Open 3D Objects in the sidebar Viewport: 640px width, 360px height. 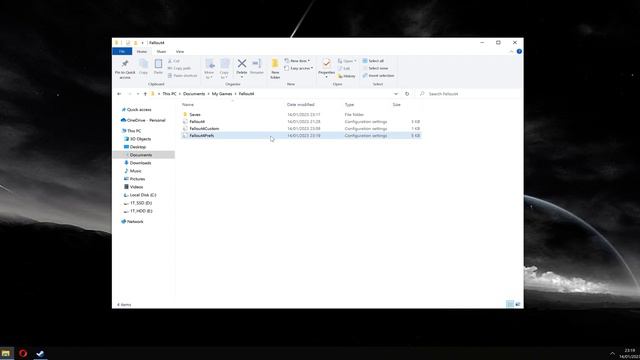tap(140, 139)
